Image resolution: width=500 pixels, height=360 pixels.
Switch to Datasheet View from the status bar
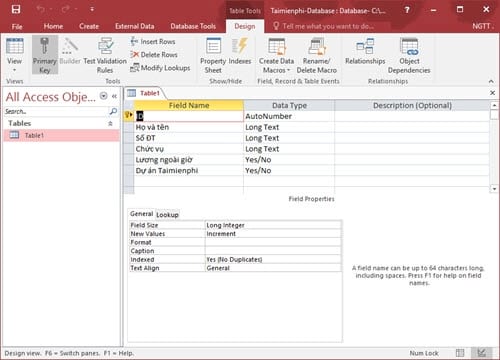[x=460, y=353]
